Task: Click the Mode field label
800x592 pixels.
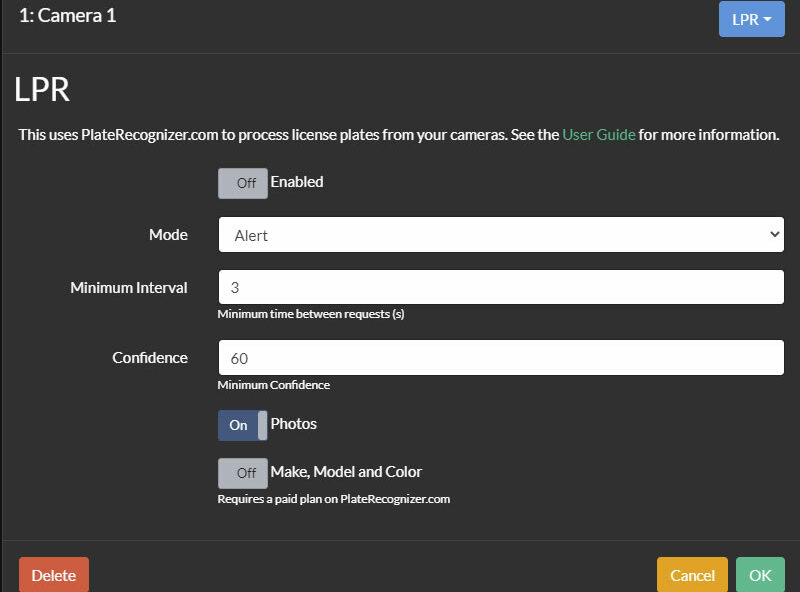Action: tap(168, 235)
